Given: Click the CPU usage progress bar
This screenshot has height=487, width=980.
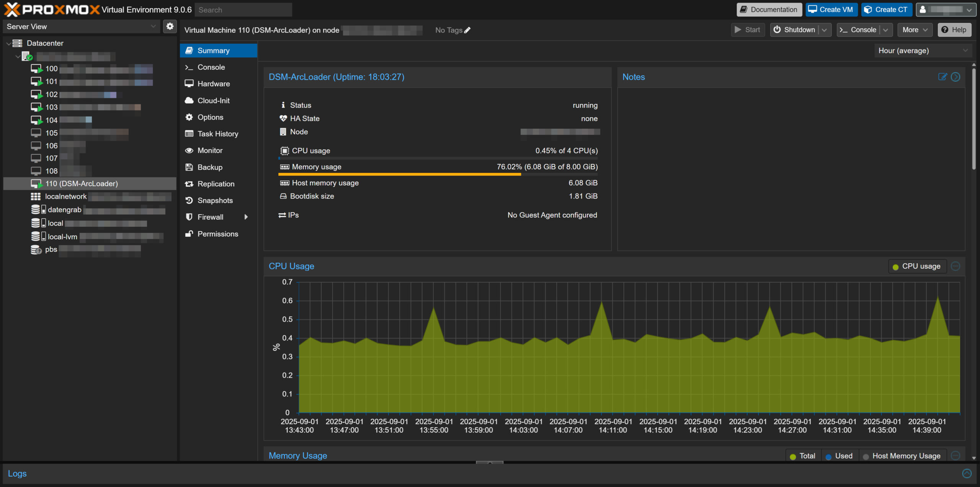Looking at the screenshot, I should 438,158.
